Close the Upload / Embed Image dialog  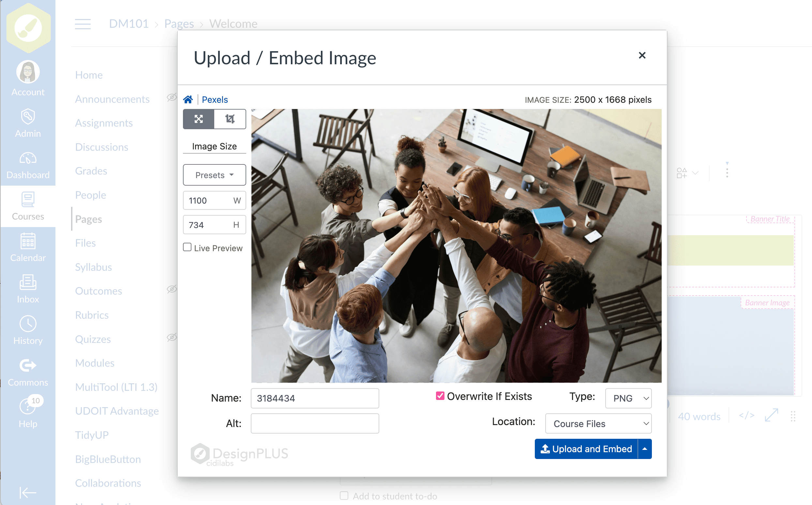pos(642,55)
